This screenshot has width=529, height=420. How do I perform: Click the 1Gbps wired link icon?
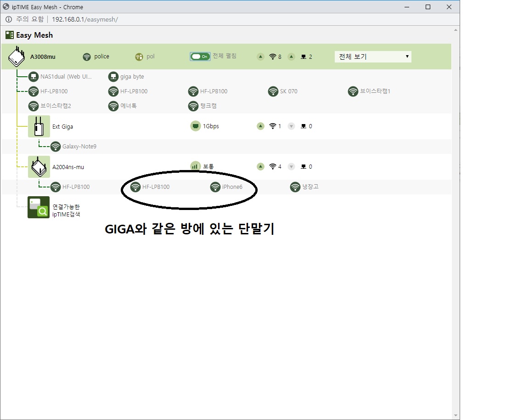click(x=195, y=126)
